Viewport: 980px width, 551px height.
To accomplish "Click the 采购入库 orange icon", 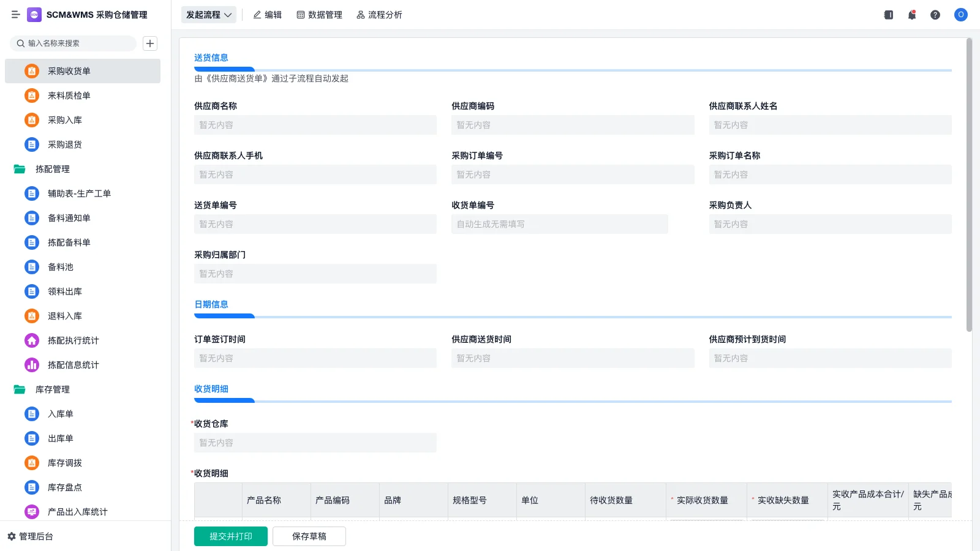I will click(x=32, y=120).
